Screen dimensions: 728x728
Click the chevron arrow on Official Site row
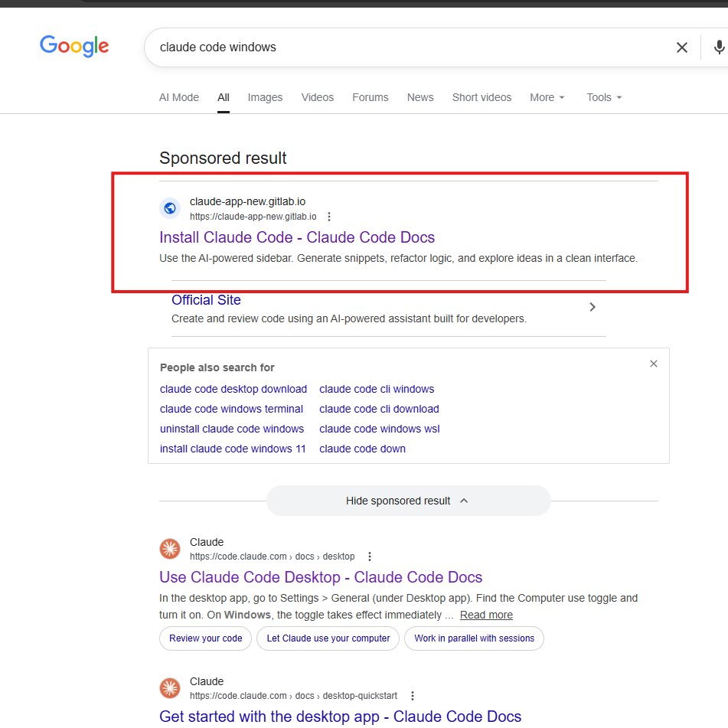coord(592,307)
